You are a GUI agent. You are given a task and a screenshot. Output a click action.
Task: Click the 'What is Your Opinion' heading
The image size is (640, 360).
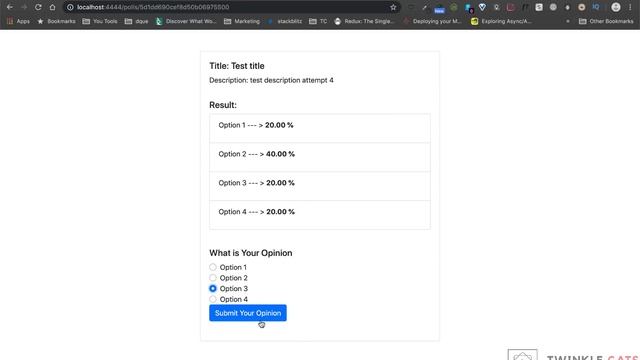tap(251, 253)
